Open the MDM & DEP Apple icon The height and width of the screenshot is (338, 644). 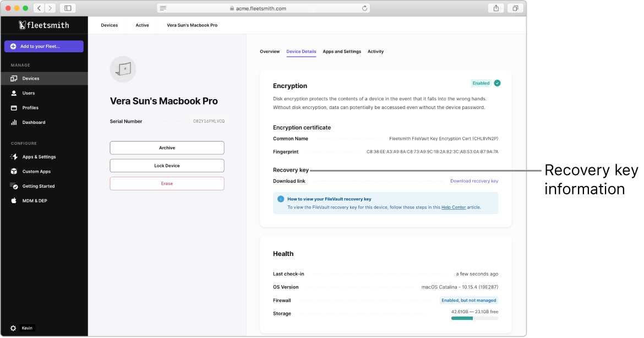[14, 201]
